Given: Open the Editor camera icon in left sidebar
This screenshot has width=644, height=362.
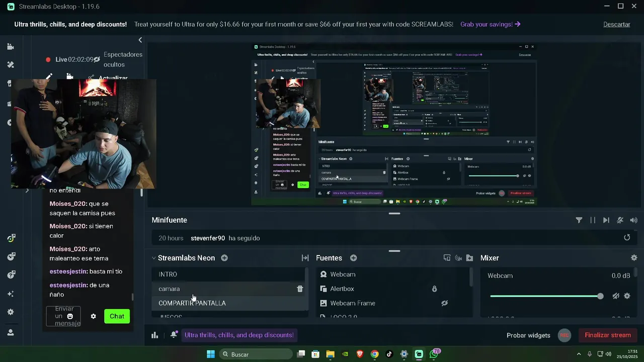Looking at the screenshot, I should click(x=10, y=47).
